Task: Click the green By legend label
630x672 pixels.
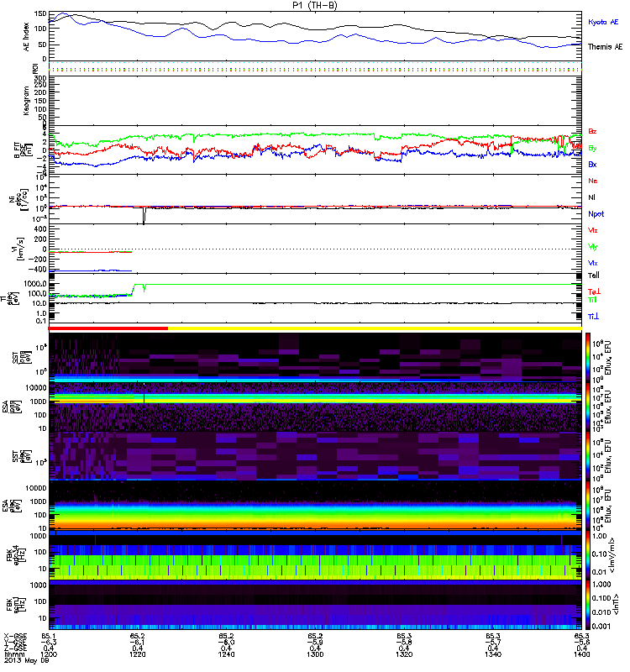Action: coord(592,148)
